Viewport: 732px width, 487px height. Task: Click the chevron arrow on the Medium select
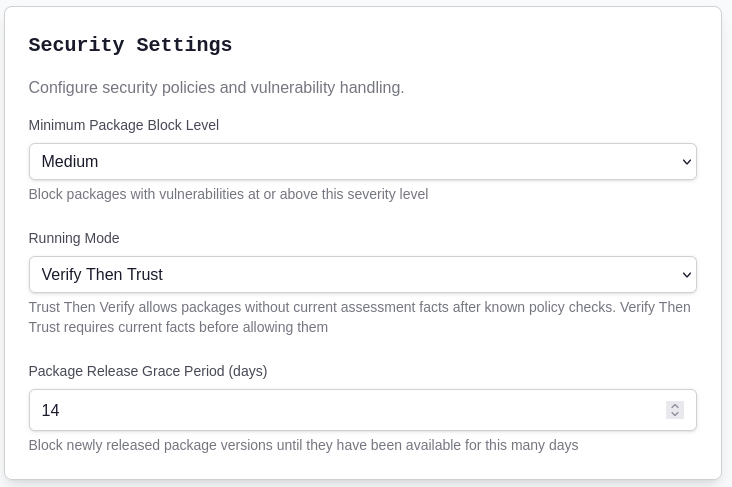tap(686, 162)
